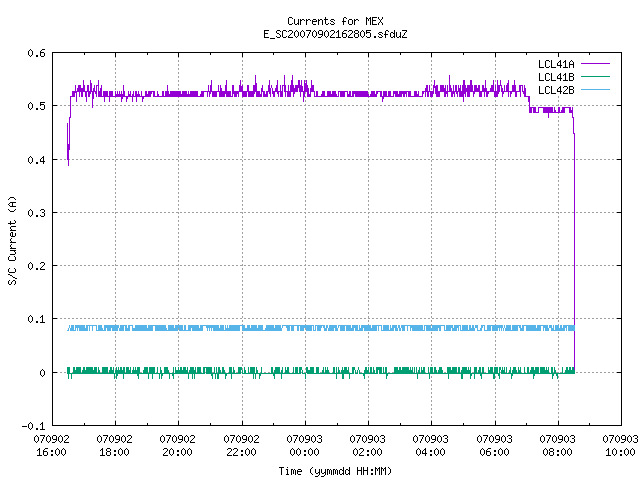Image resolution: width=640 pixels, height=480 pixels.
Task: Click the 070903 02:00 time tick label
Action: pos(367,446)
